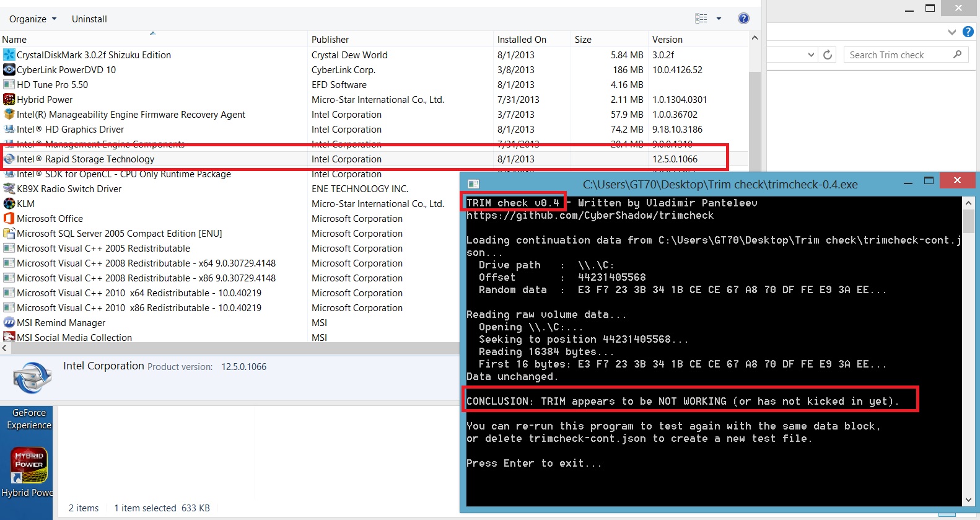
Task: Sort by the Publisher column header
Action: tap(330, 40)
